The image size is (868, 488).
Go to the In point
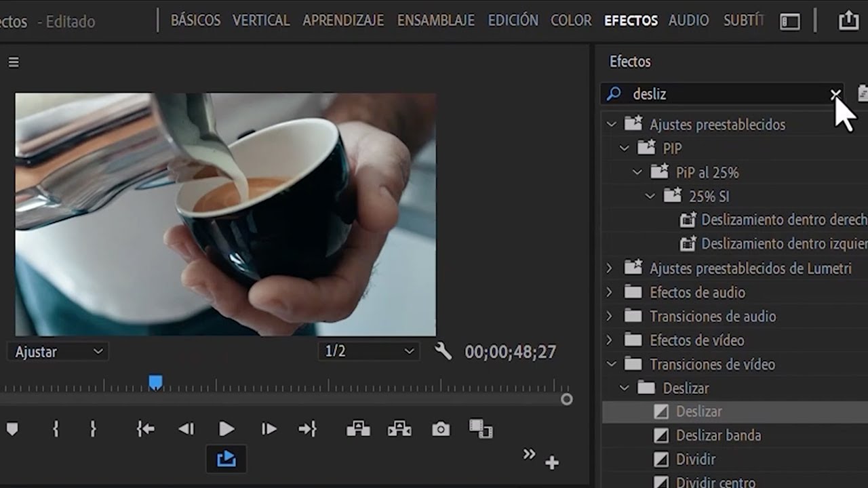pyautogui.click(x=146, y=429)
